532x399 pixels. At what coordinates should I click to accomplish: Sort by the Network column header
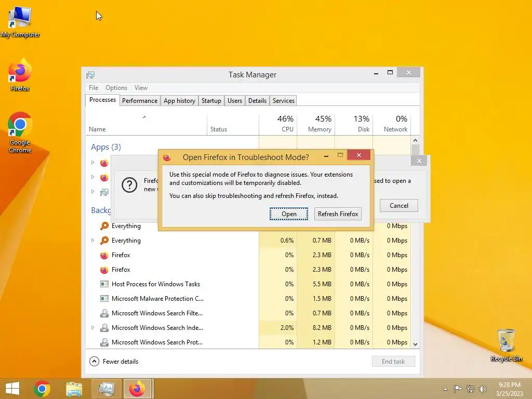(x=392, y=124)
